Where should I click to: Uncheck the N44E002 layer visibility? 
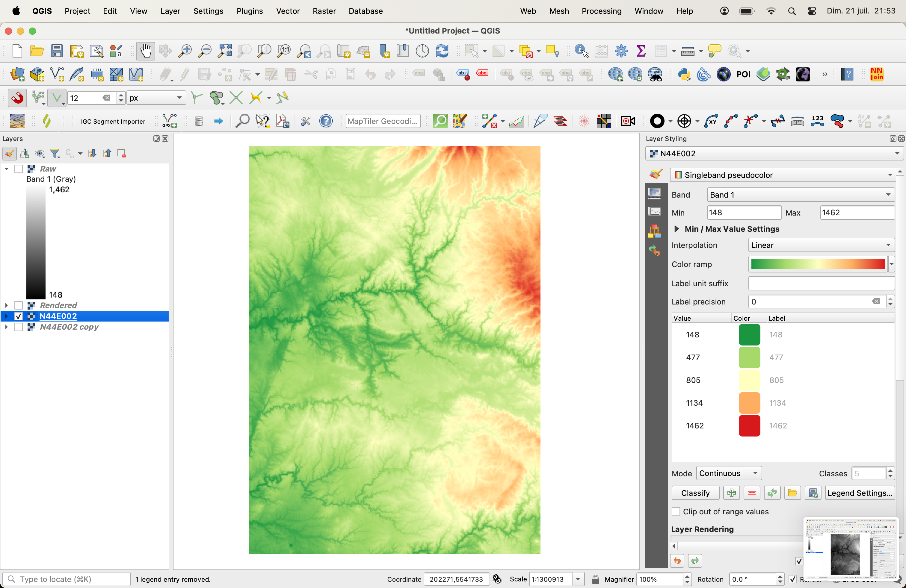[19, 316]
